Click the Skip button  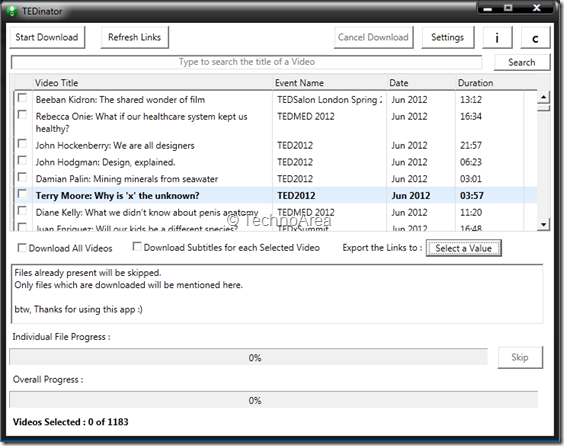pos(520,358)
